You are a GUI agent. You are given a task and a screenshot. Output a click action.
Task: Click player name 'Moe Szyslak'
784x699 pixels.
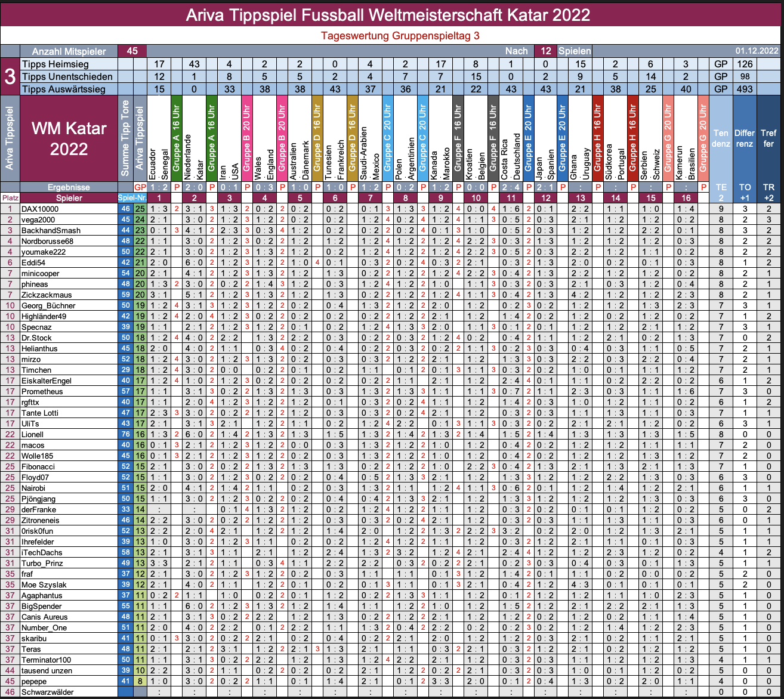click(44, 584)
